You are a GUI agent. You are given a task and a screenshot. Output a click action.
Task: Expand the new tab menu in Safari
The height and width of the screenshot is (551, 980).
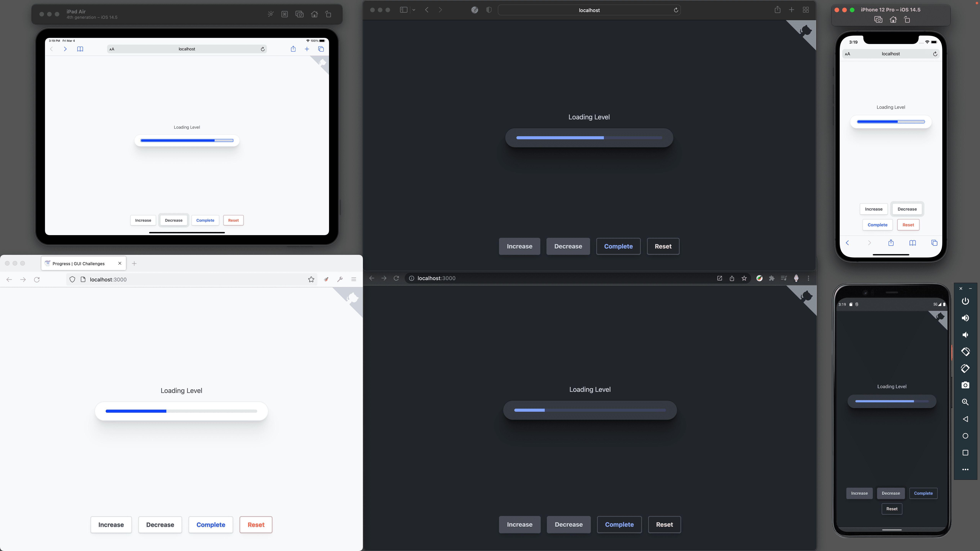(791, 9)
